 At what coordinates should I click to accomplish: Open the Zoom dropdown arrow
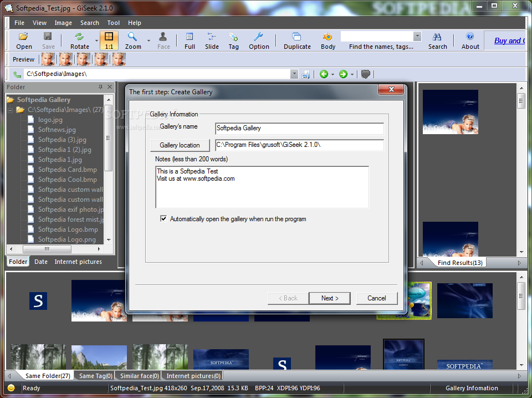click(149, 40)
